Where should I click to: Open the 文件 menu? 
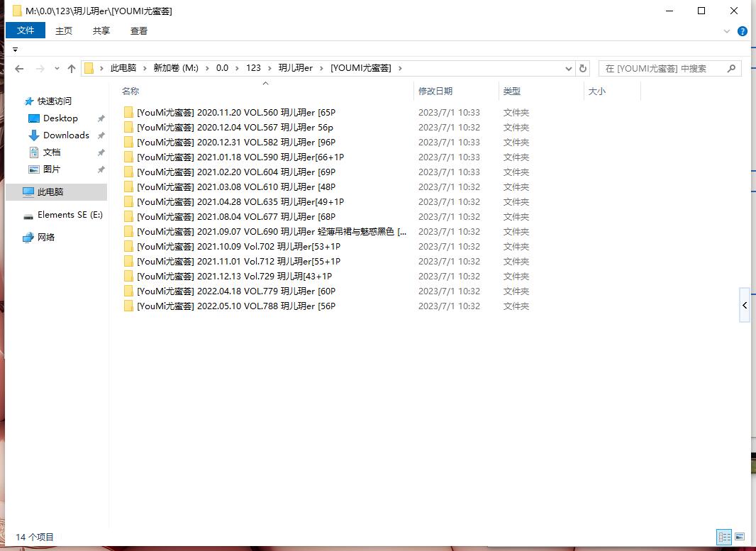tap(26, 30)
